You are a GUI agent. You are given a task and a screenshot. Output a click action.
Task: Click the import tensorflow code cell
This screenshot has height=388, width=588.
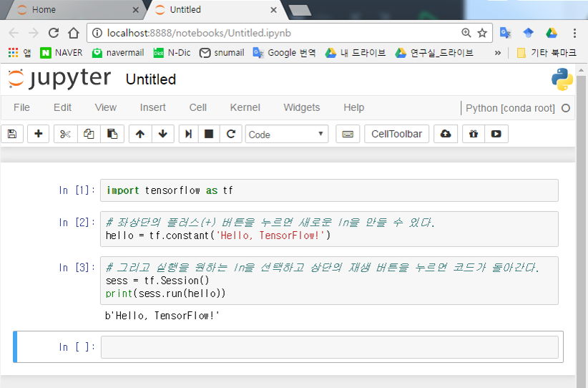(329, 190)
